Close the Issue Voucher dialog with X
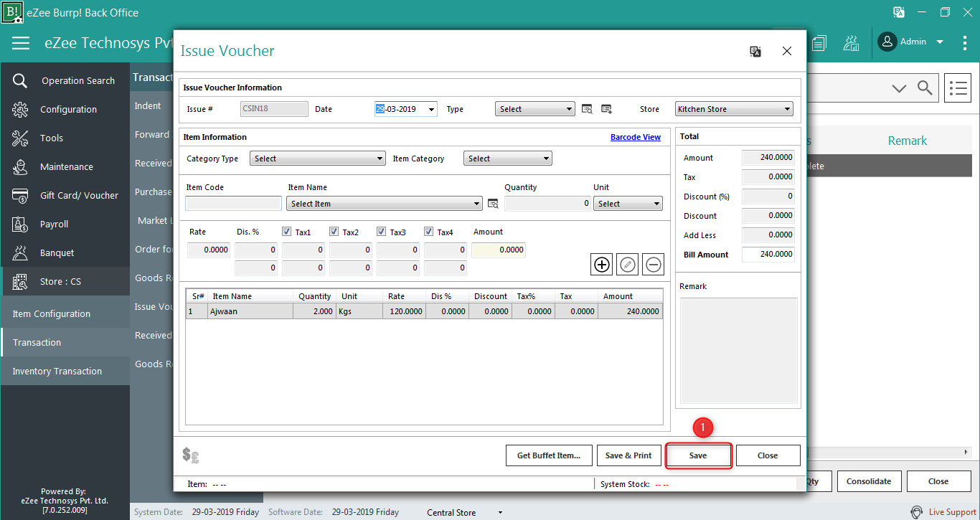 pyautogui.click(x=787, y=51)
